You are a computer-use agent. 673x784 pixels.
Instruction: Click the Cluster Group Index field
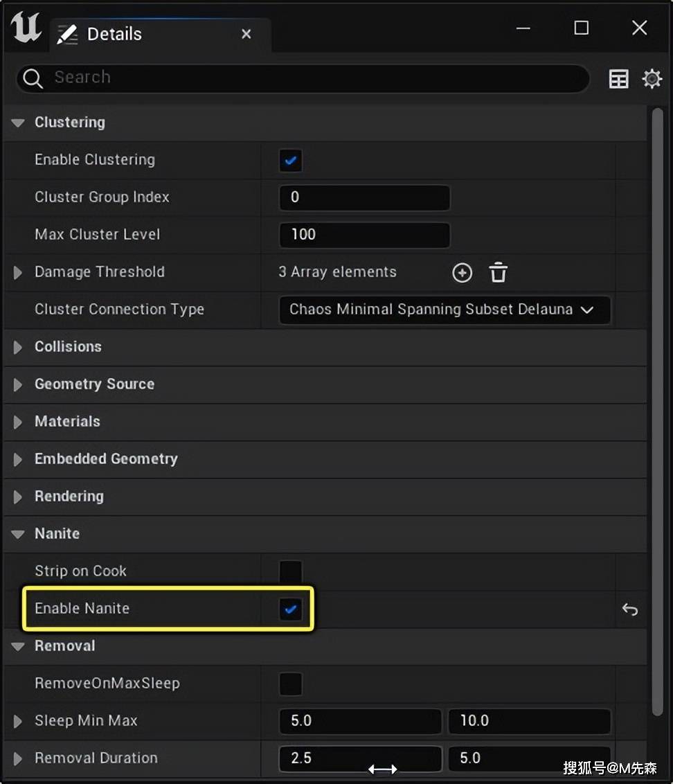point(364,197)
